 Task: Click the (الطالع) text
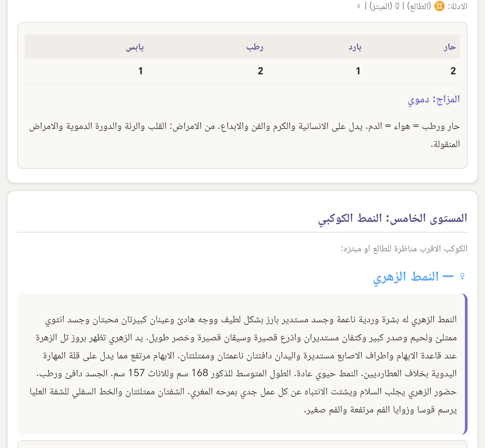click(419, 6)
